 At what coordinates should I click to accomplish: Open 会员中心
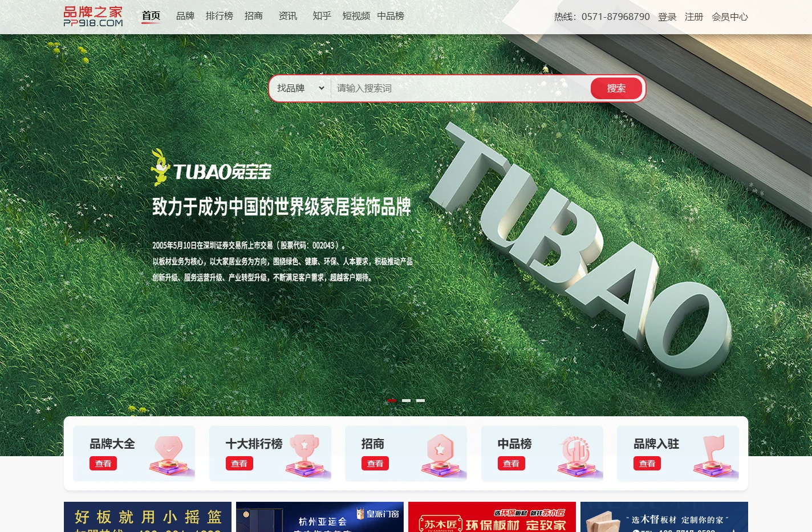click(730, 17)
